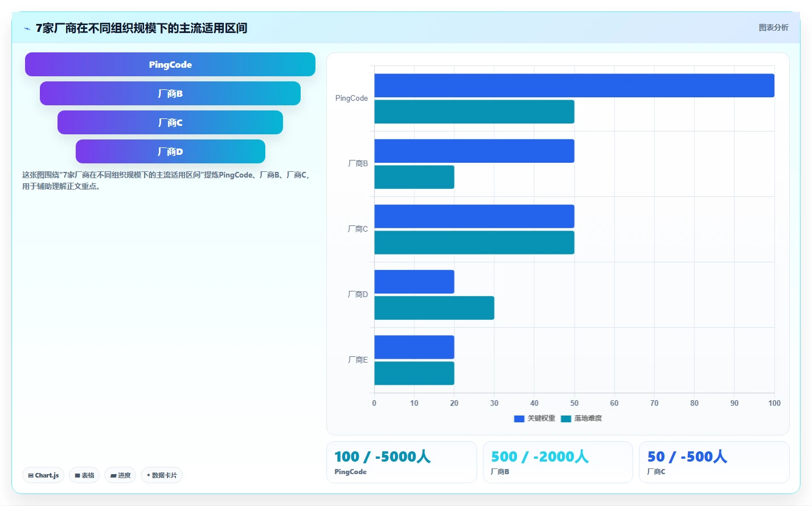The width and height of the screenshot is (812, 506).
Task: Select the PingCode funnel bar
Action: click(x=170, y=64)
